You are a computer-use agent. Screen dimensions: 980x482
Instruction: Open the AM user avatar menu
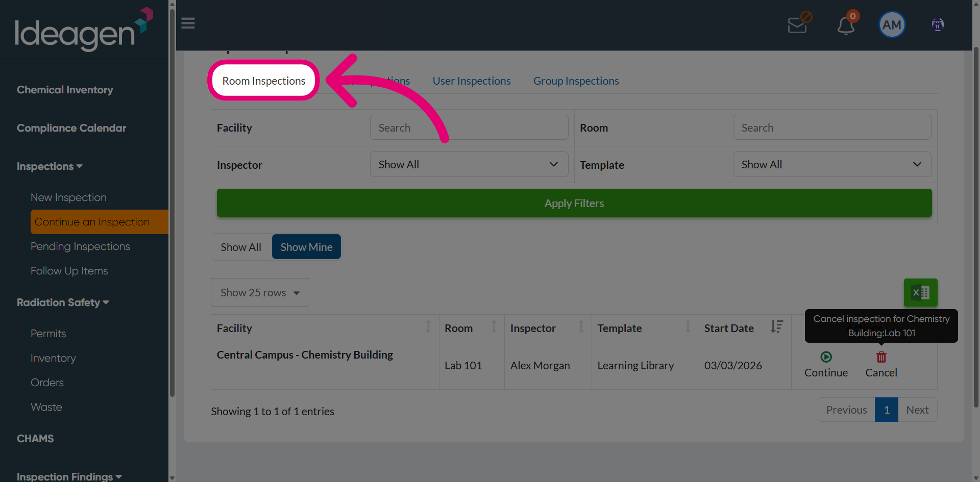[892, 24]
